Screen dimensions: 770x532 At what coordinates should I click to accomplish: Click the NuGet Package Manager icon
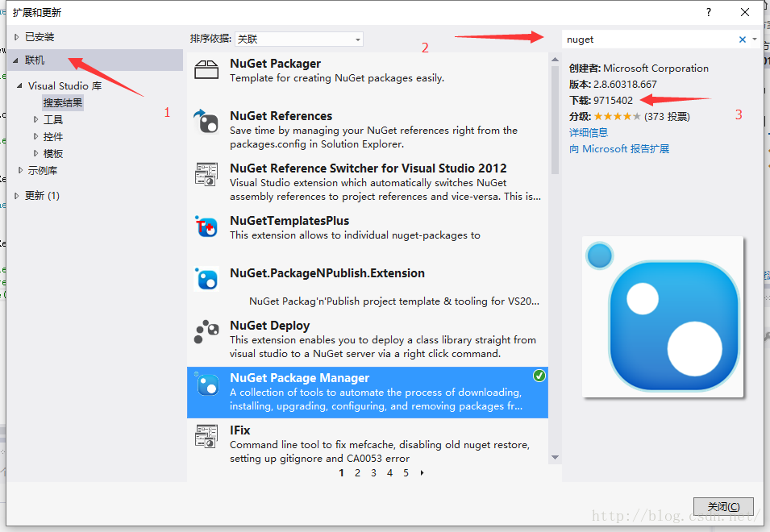pos(206,384)
